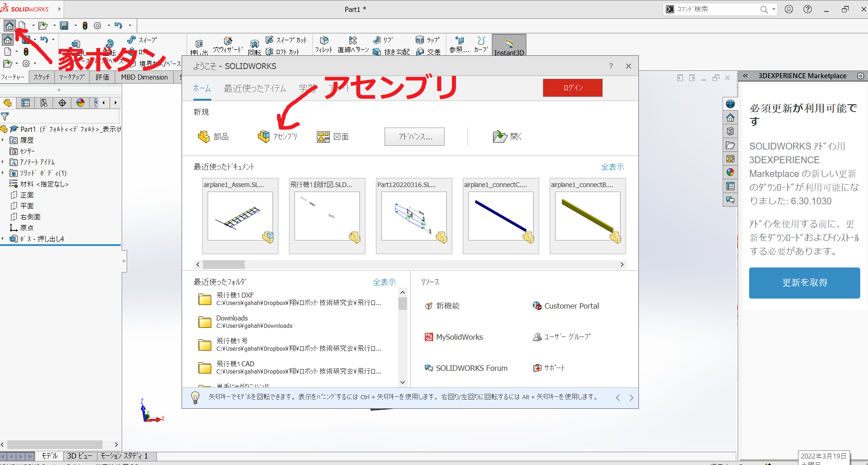Viewport: 868px width, 465px height.
Task: Click the filter funnel icon above feature tree
Action: click(5, 117)
